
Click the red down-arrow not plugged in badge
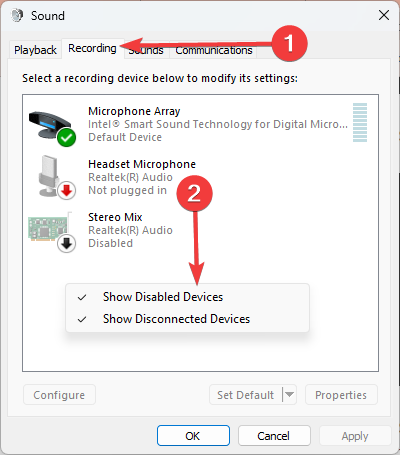click(67, 190)
